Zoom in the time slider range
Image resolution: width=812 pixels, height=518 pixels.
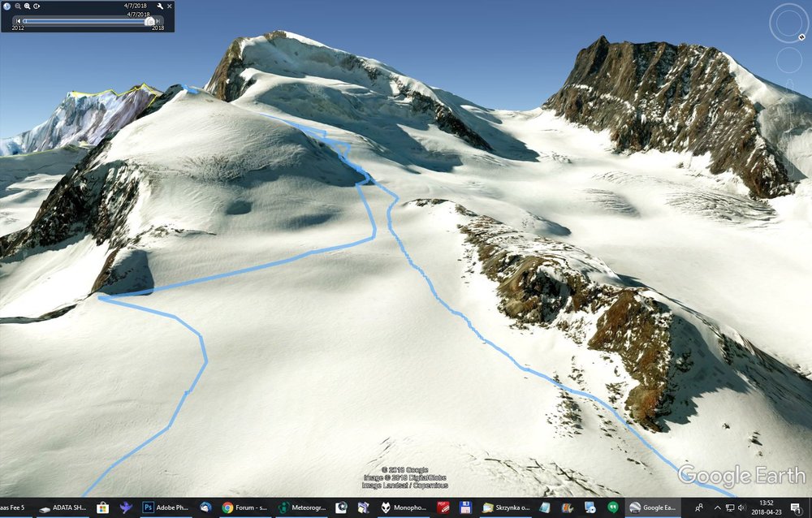click(x=27, y=6)
